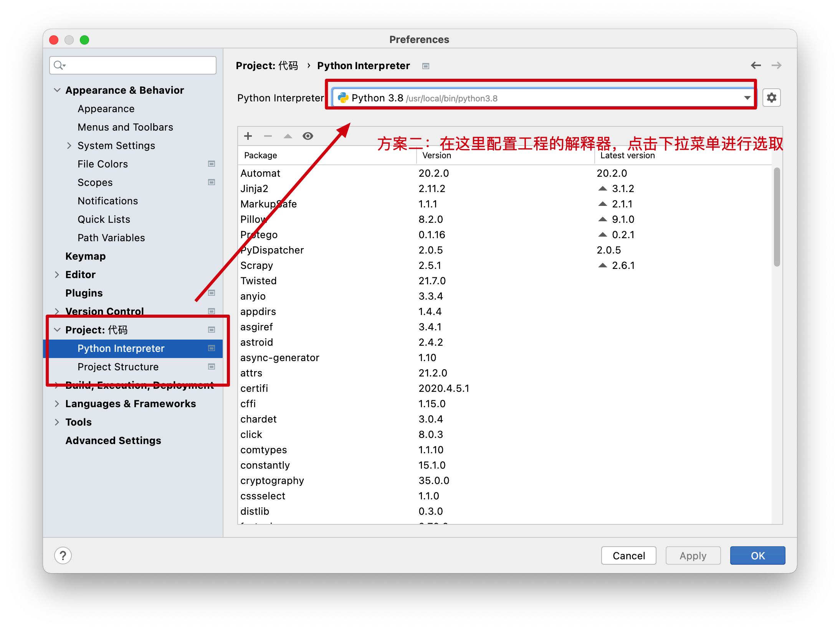
Task: Click the forward navigation arrow
Action: tap(777, 65)
